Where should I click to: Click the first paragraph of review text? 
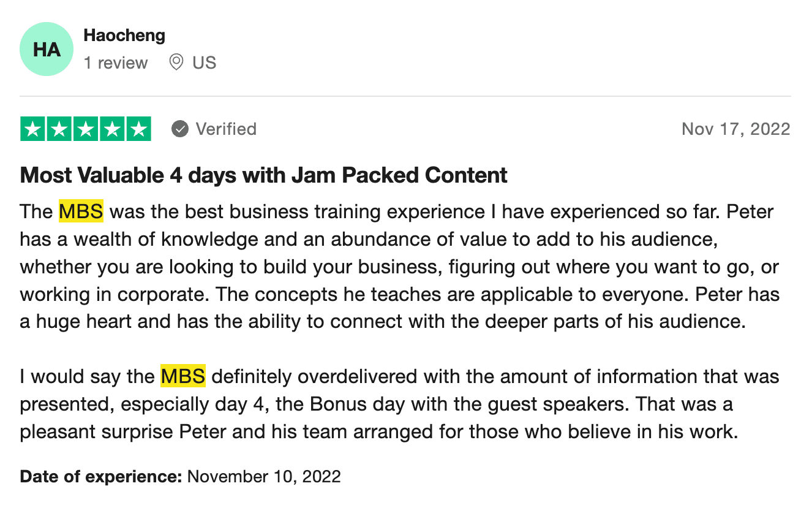398,267
